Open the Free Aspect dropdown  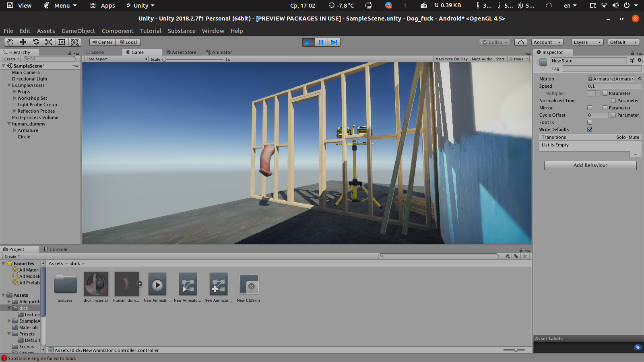(116, 59)
